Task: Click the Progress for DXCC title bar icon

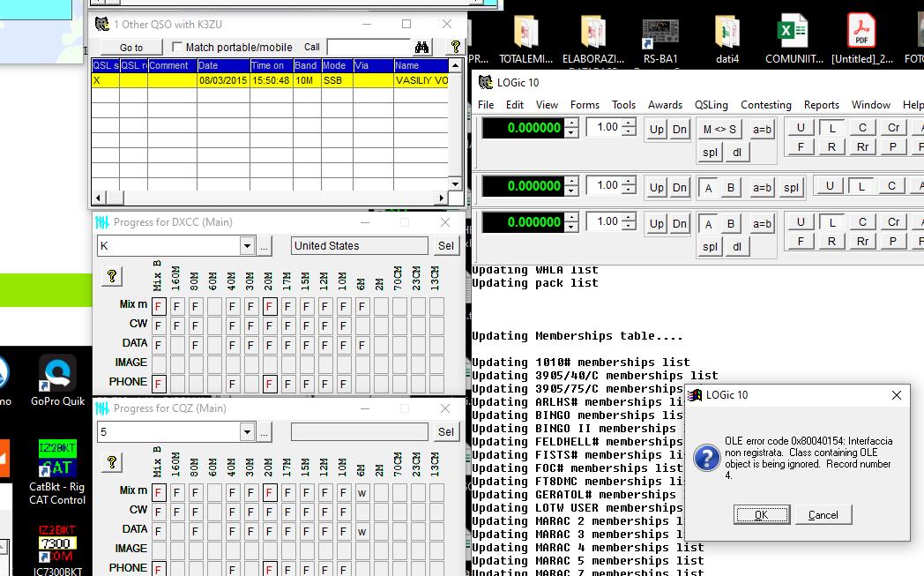Action: 102,222
